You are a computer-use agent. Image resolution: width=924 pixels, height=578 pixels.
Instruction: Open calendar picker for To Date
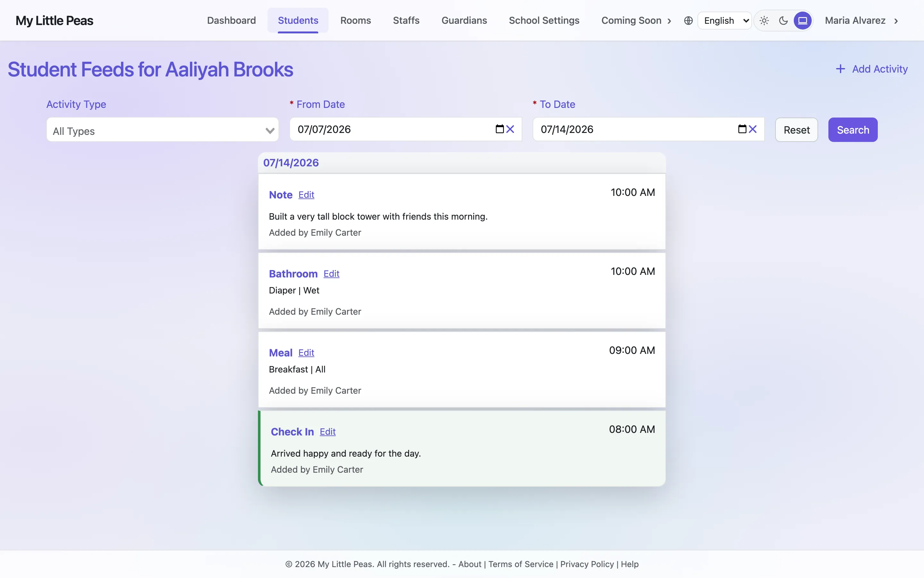coord(742,129)
